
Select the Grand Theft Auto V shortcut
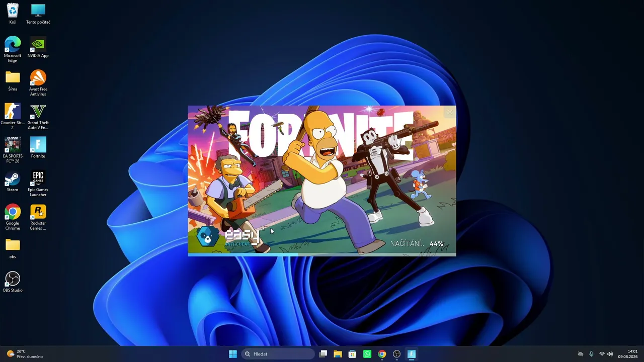[38, 117]
